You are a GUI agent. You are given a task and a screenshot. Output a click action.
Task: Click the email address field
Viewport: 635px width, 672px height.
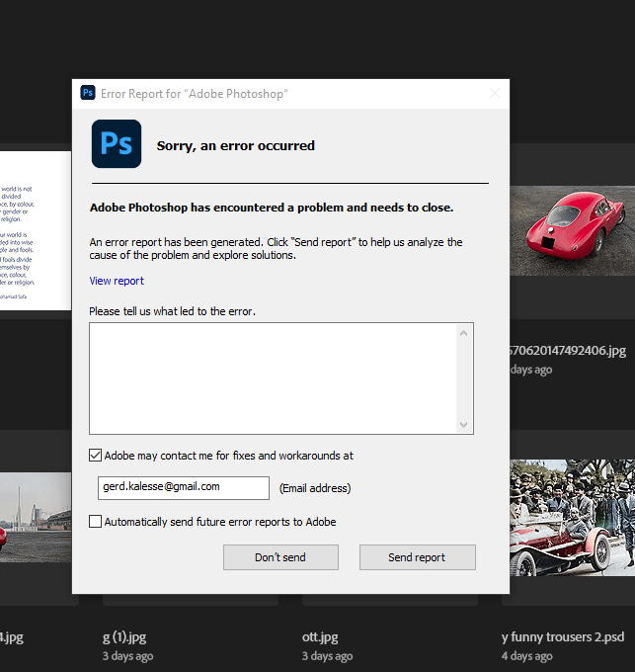[x=184, y=488]
